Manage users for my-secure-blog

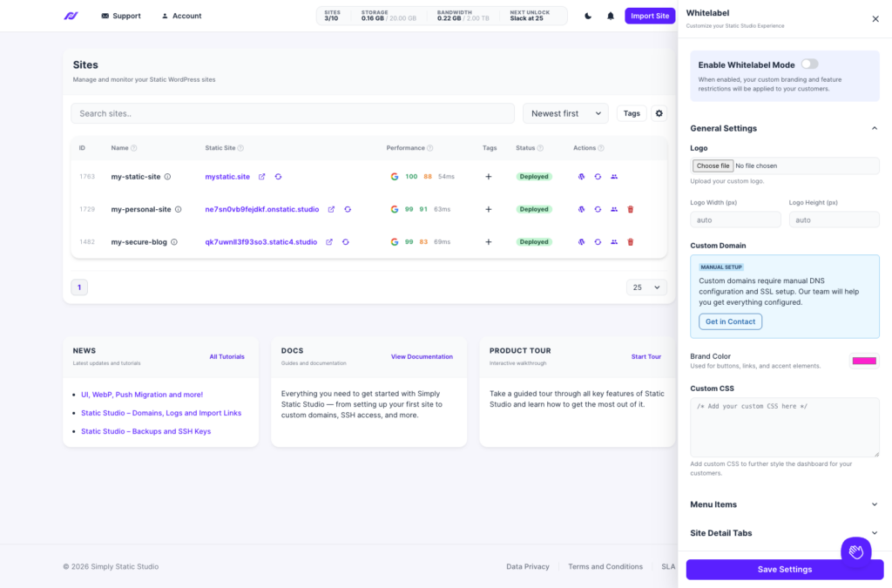point(614,241)
